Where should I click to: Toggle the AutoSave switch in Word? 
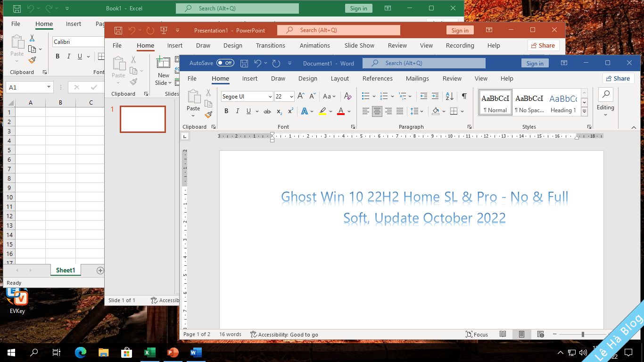click(225, 63)
